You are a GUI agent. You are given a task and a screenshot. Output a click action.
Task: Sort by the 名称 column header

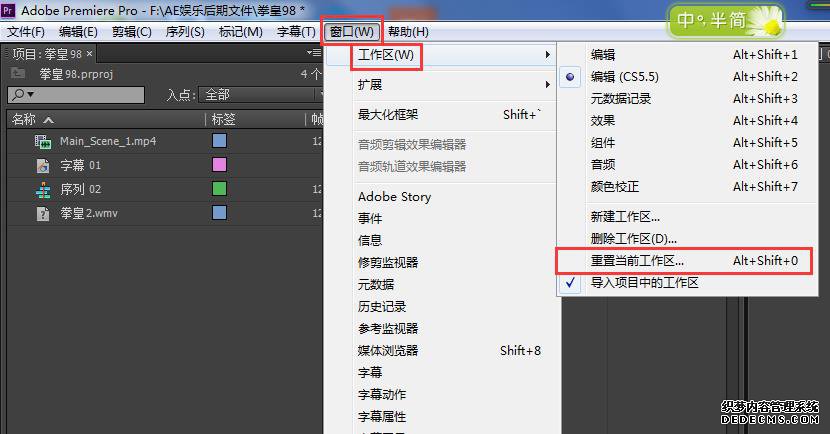(24, 120)
